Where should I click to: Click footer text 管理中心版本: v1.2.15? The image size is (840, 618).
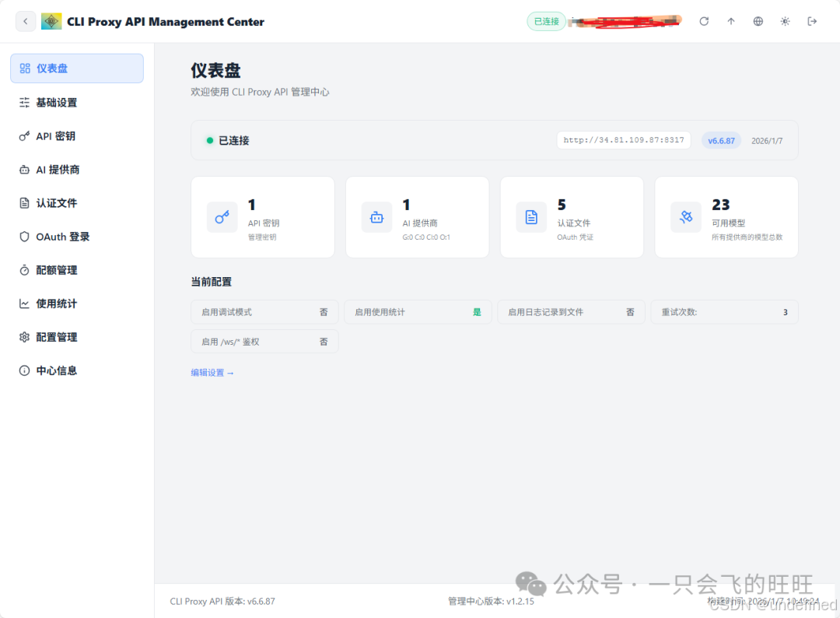(x=492, y=602)
